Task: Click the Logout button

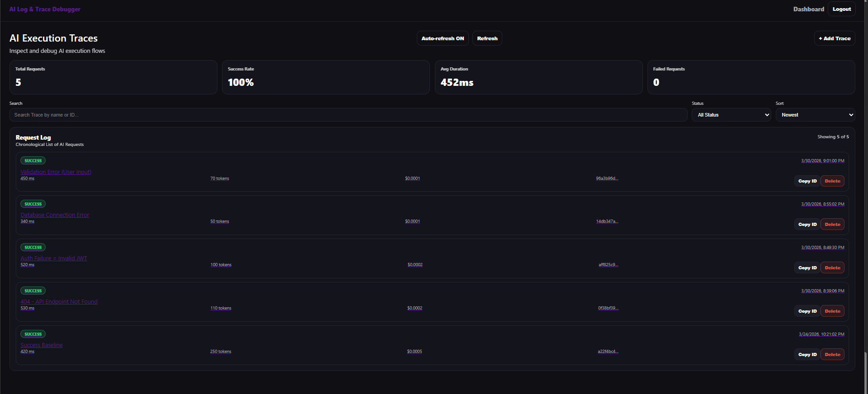Action: [x=841, y=9]
